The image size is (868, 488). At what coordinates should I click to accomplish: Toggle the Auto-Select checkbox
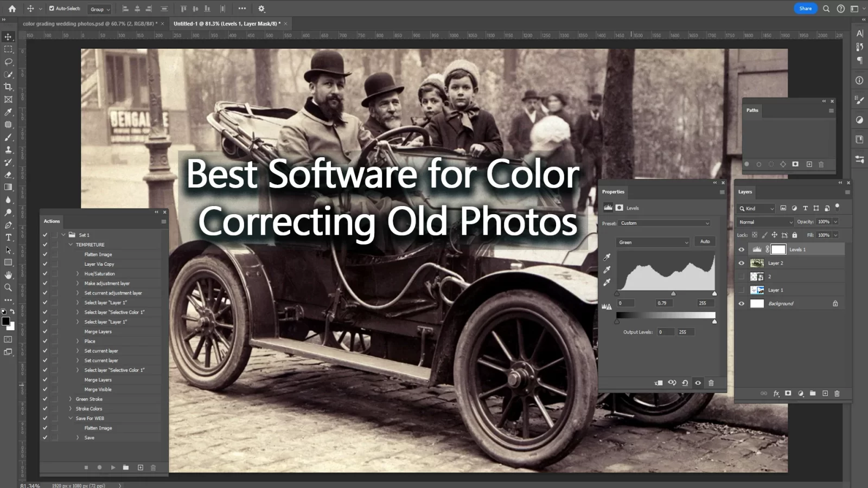(52, 9)
